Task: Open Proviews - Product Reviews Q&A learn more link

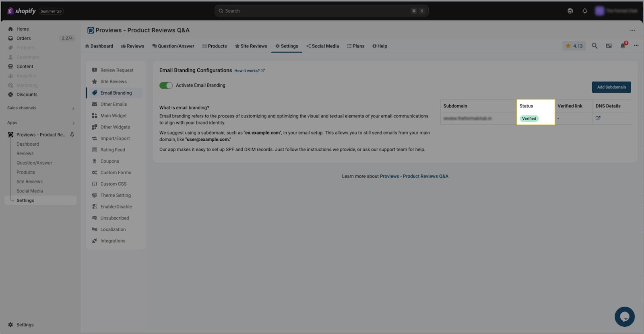Action: pyautogui.click(x=414, y=176)
